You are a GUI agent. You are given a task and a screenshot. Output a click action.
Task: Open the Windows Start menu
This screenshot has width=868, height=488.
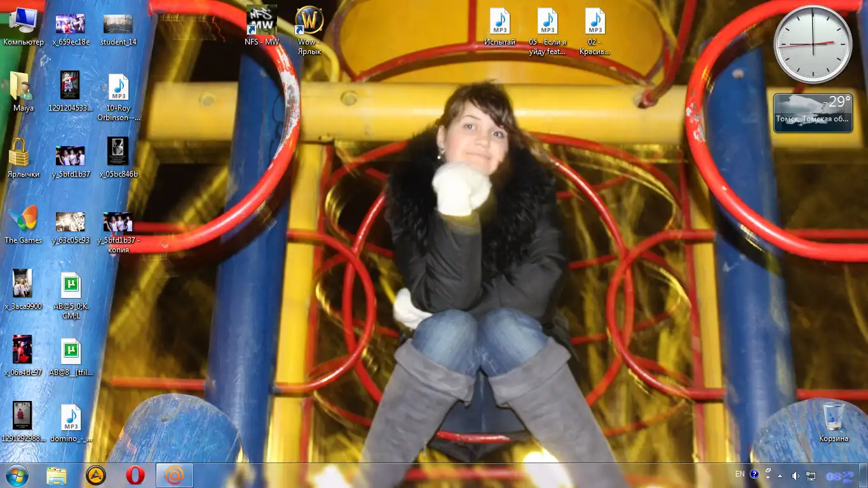(17, 475)
